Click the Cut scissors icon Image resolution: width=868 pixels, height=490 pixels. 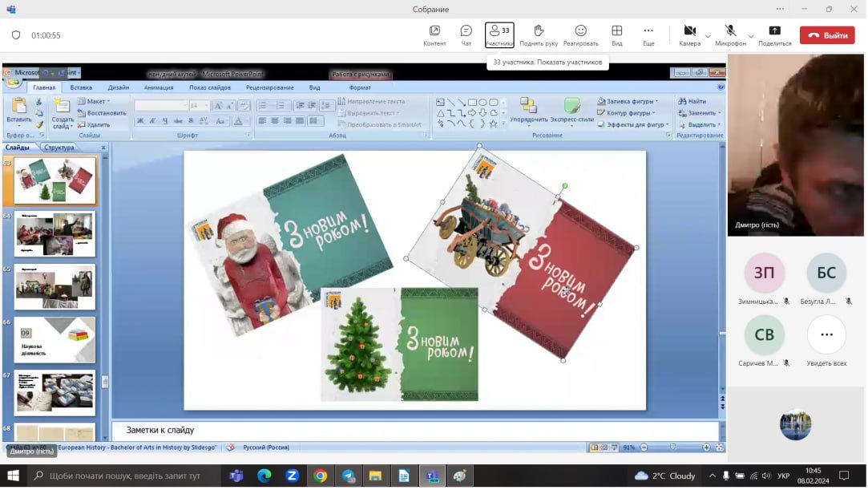tap(38, 102)
